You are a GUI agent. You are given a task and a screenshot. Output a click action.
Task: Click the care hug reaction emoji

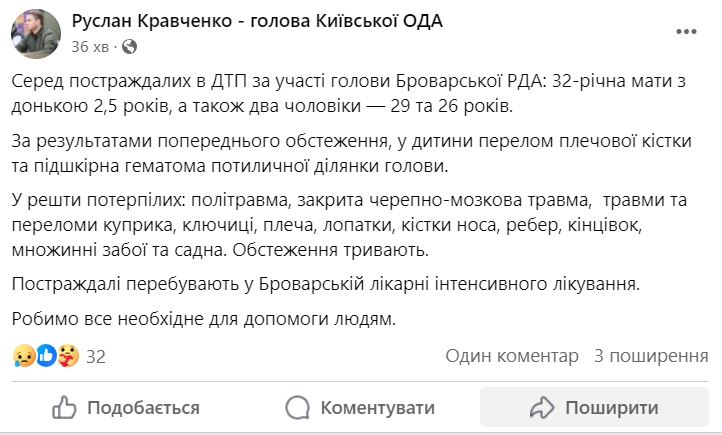click(x=68, y=356)
